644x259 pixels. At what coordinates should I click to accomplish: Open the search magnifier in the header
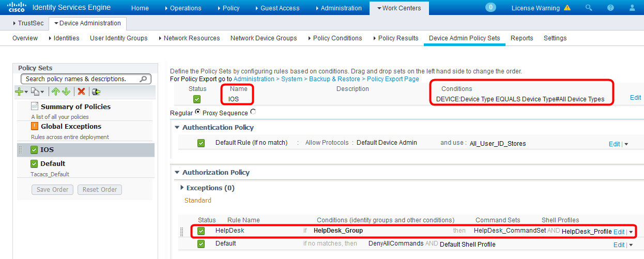pyautogui.click(x=589, y=8)
